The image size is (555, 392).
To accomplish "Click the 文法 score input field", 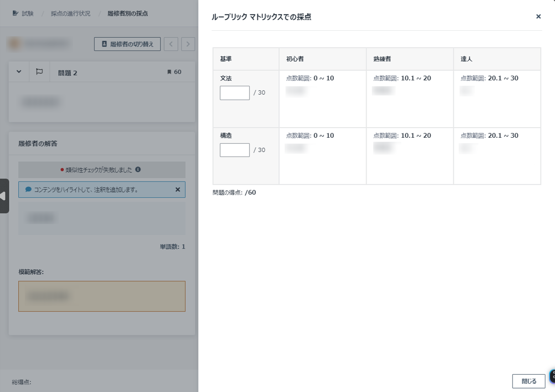I will coord(235,93).
